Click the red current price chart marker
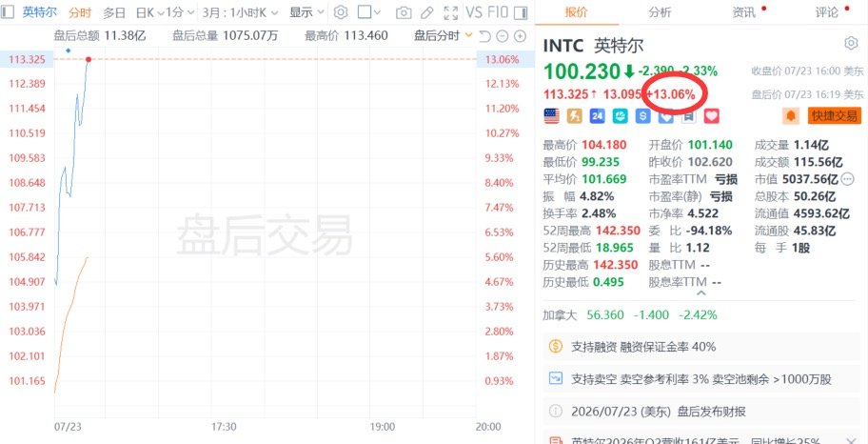This screenshot has height=444, width=868. point(88,59)
